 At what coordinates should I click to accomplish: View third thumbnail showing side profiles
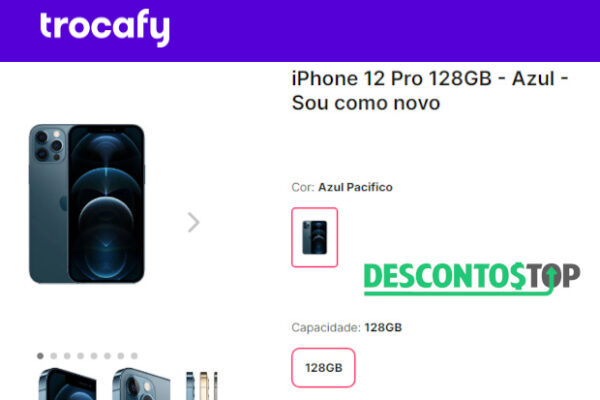[202, 385]
